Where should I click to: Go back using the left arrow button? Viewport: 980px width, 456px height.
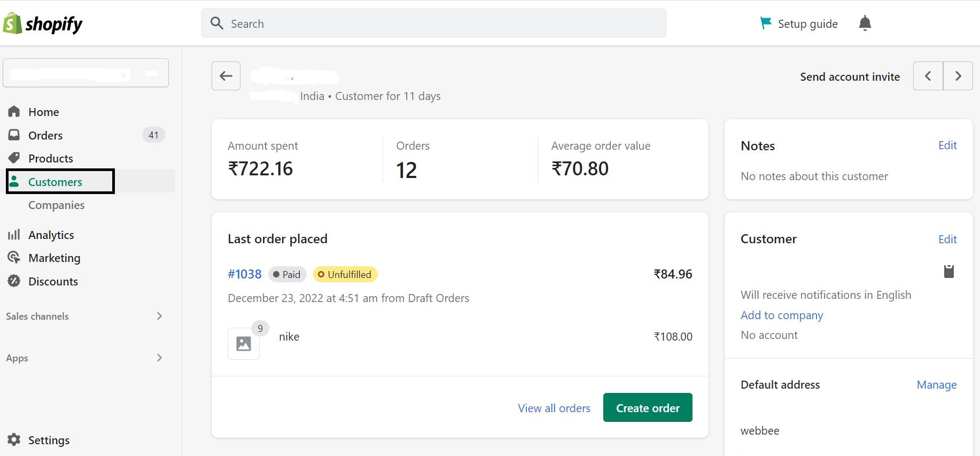(x=226, y=76)
